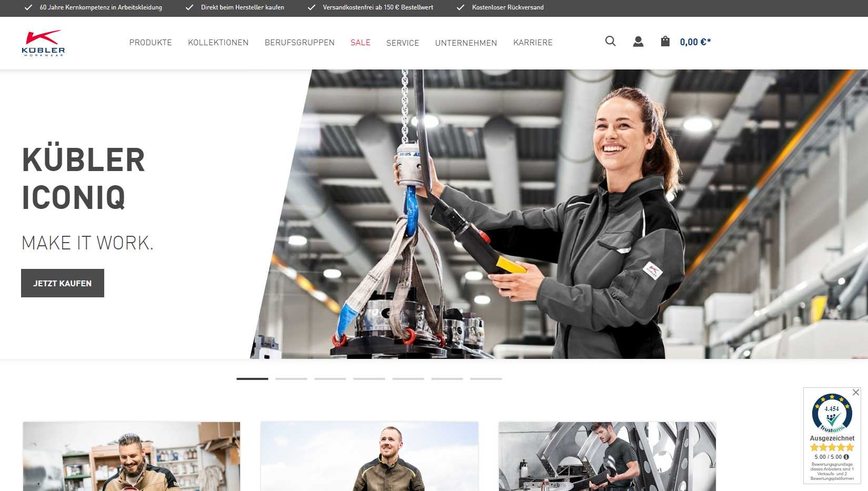This screenshot has height=491, width=868.
Task: Click the checkmark before 'Direkt beim Hersteller'
Action: [x=189, y=7]
